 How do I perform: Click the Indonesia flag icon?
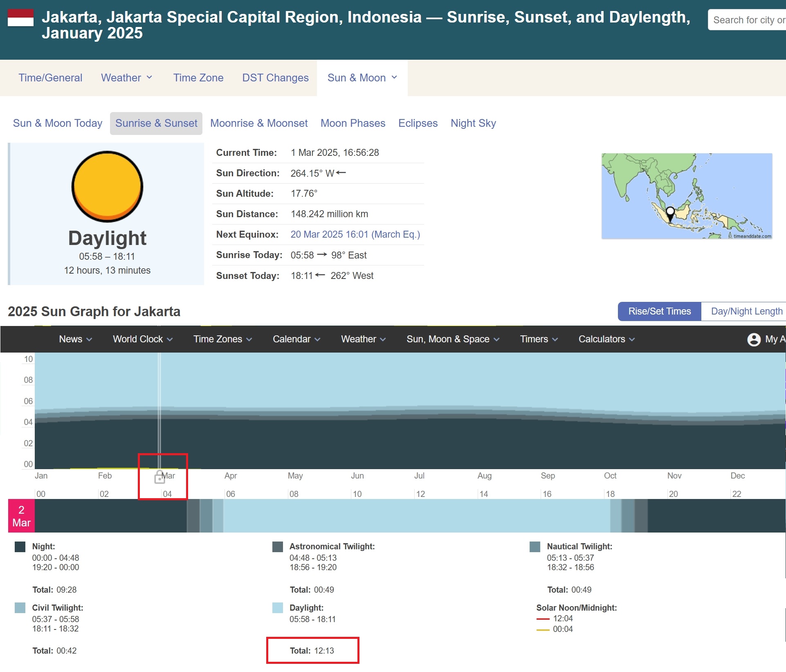click(20, 18)
